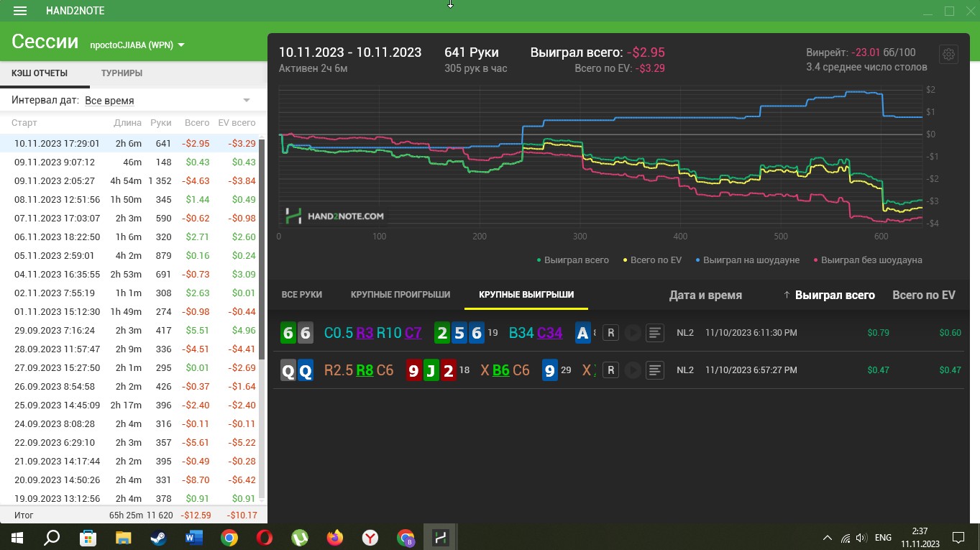Viewport: 980px width, 550px height.
Task: Sort sessions by 'EV всего' column header
Action: click(237, 123)
